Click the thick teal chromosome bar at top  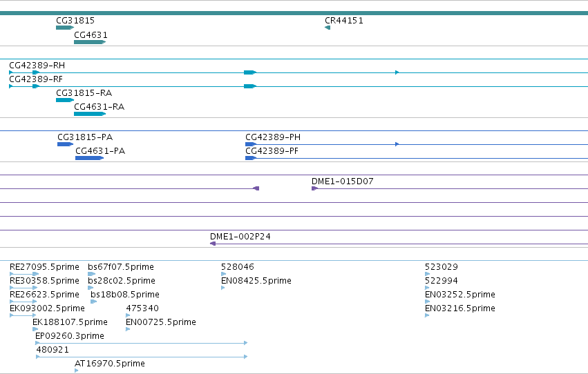(x=294, y=13)
